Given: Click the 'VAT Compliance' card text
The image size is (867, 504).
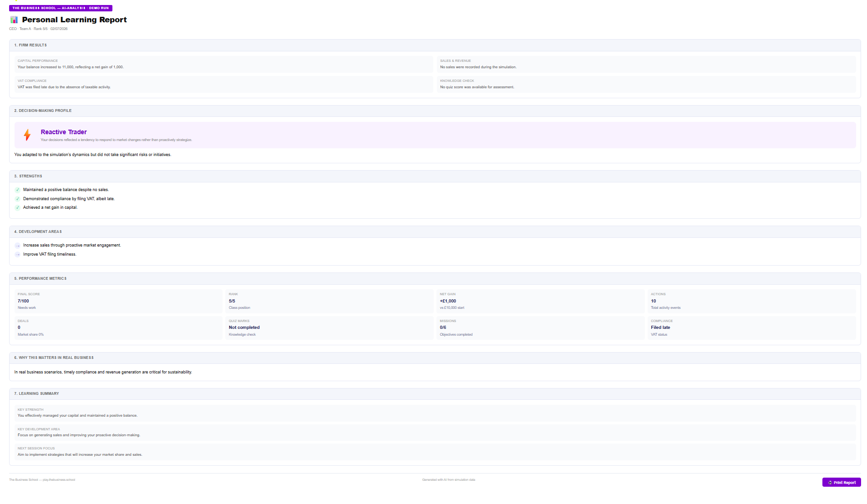Looking at the screenshot, I should (64, 87).
